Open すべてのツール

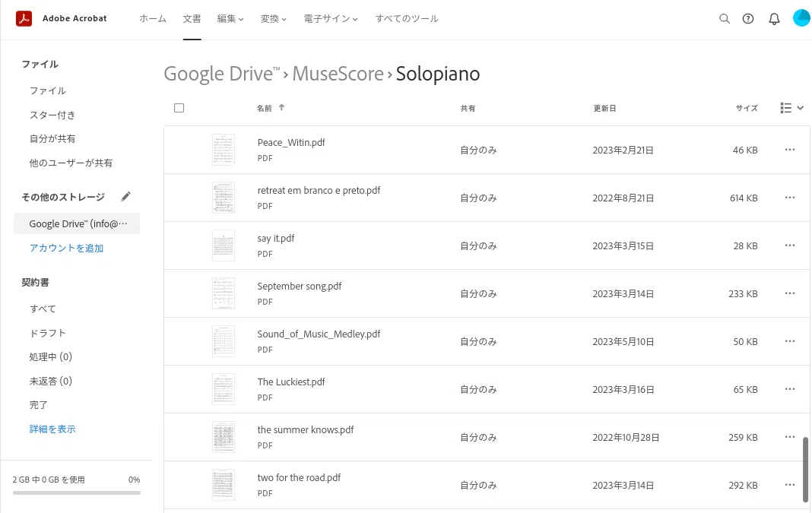[407, 19]
